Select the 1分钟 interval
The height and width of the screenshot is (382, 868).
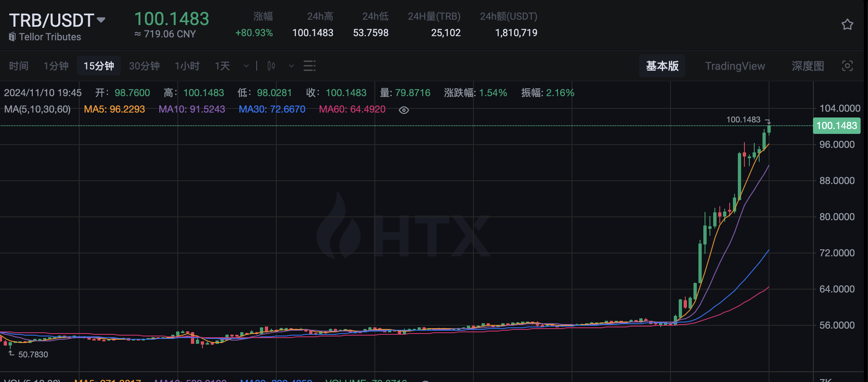click(x=56, y=66)
